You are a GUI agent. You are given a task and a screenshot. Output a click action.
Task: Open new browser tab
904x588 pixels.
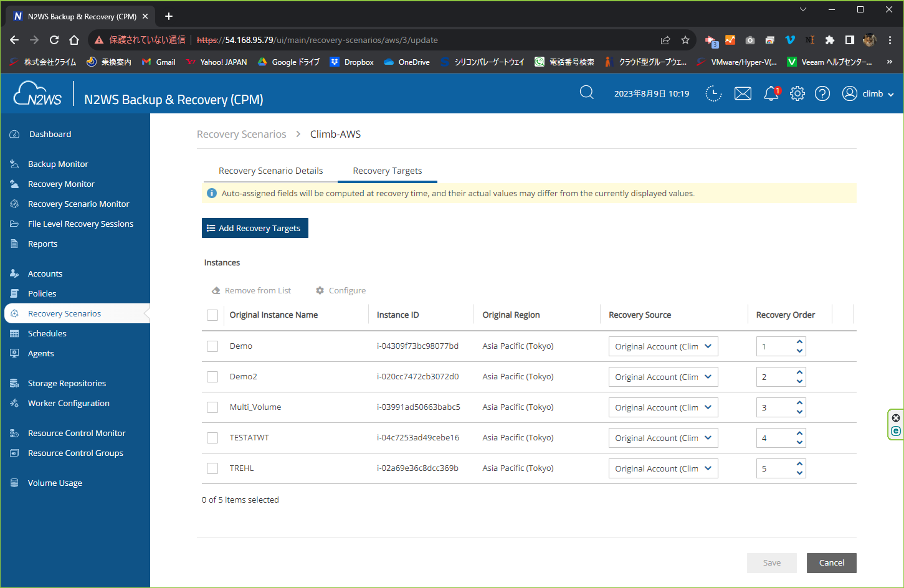click(x=169, y=16)
